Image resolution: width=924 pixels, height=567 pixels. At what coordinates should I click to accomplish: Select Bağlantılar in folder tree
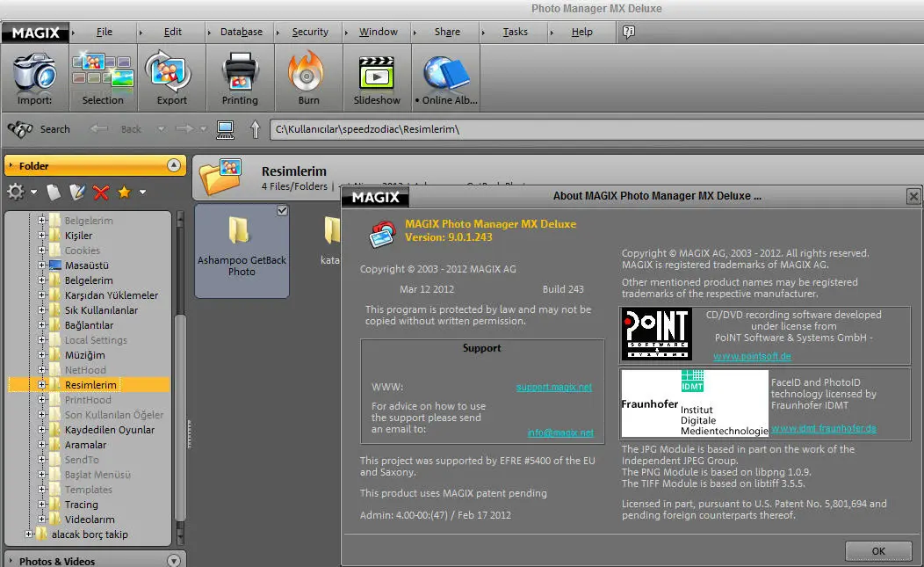[89, 325]
